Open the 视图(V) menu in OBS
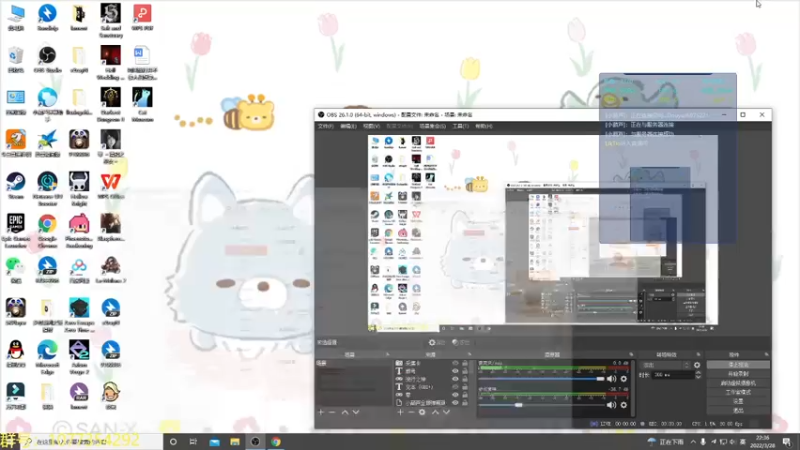 371,126
